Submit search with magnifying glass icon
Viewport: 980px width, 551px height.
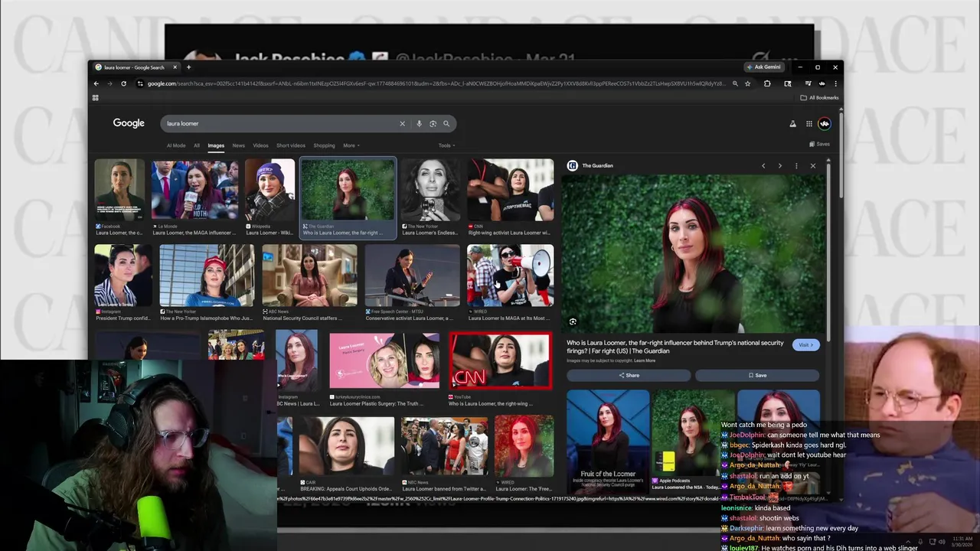[x=446, y=123]
